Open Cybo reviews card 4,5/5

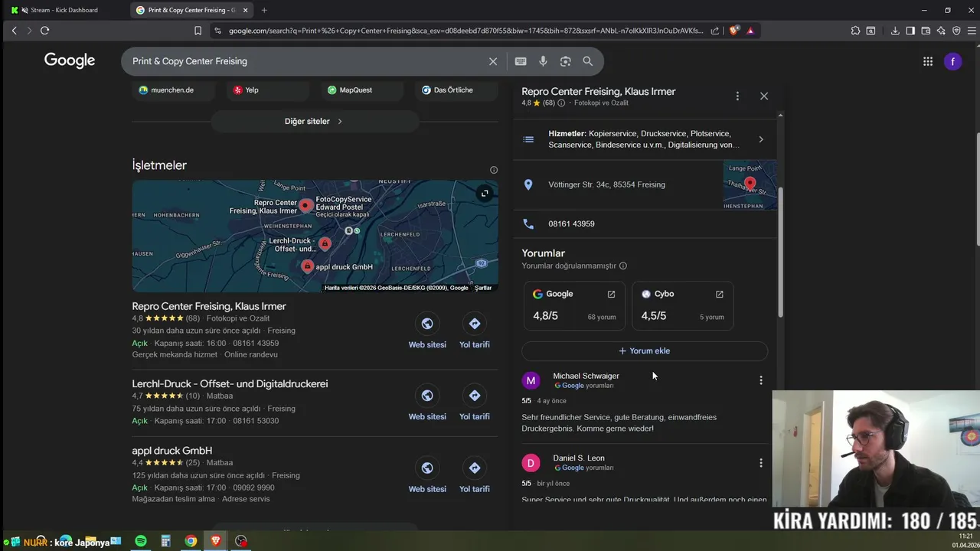[683, 305]
